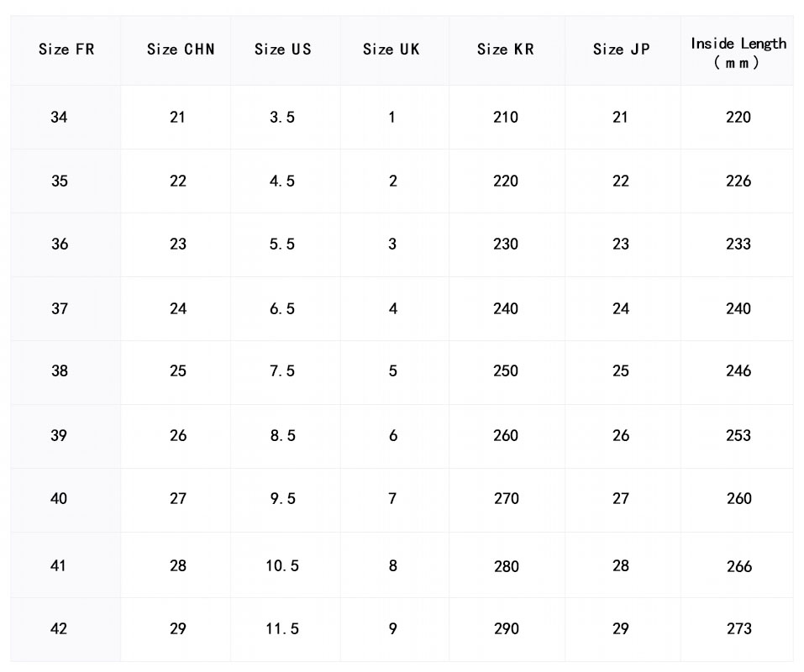
Task: Select inside length 233 cell
Action: 738,244
